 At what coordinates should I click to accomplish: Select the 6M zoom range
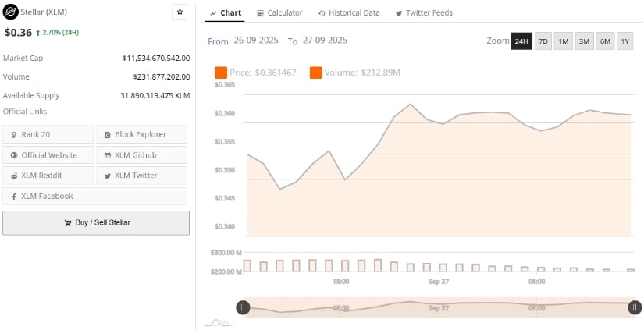click(x=605, y=41)
